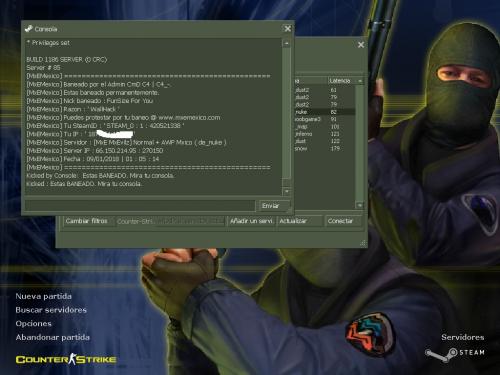The image size is (500, 375).
Task: Open Buscar servidores from the main menu
Action: [x=51, y=310]
